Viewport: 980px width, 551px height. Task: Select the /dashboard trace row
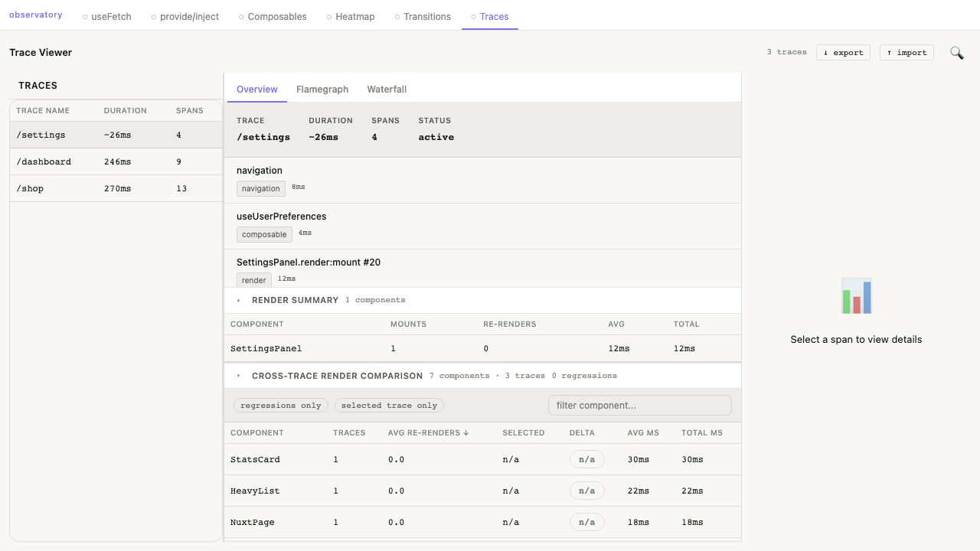(116, 161)
